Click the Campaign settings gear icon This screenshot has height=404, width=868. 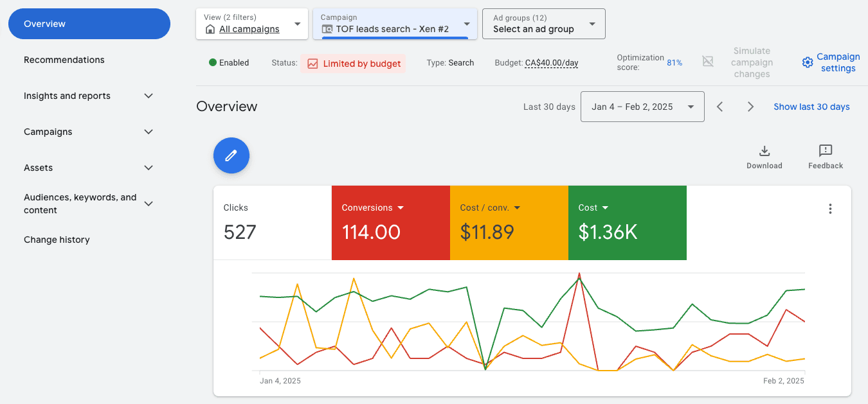808,62
